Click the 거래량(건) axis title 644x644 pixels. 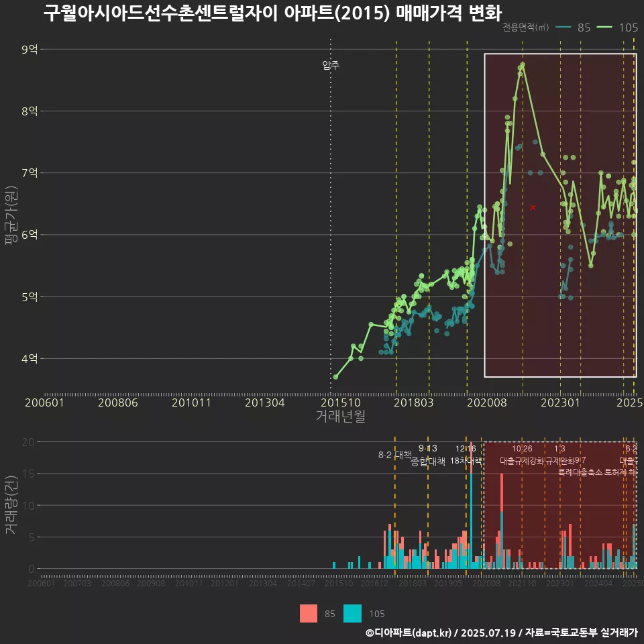click(x=11, y=505)
